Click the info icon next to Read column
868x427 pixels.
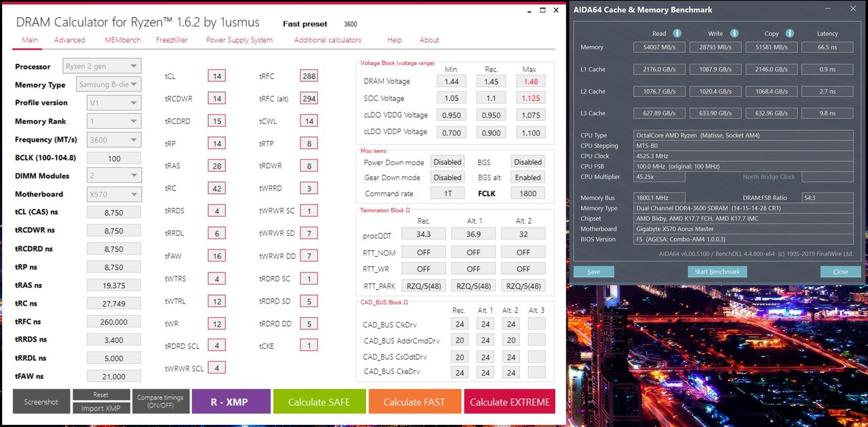[x=677, y=33]
